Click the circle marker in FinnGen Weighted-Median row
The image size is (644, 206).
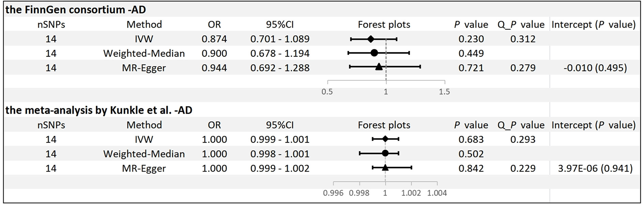(x=374, y=53)
